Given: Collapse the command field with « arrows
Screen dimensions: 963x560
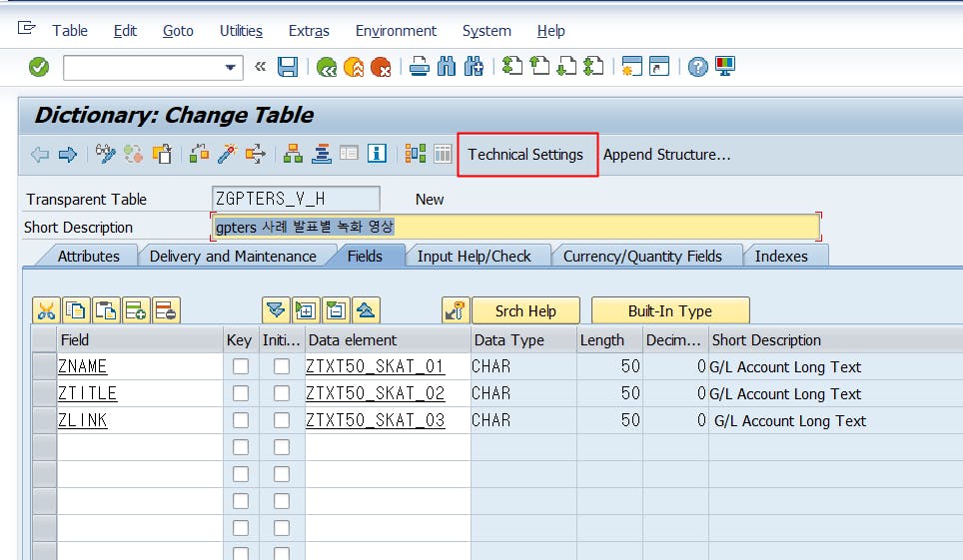Looking at the screenshot, I should pyautogui.click(x=261, y=66).
